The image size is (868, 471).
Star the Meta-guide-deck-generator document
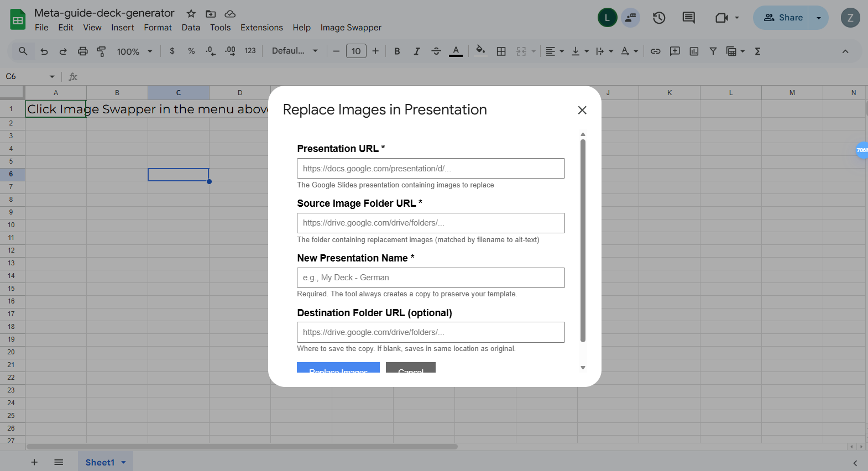click(191, 13)
